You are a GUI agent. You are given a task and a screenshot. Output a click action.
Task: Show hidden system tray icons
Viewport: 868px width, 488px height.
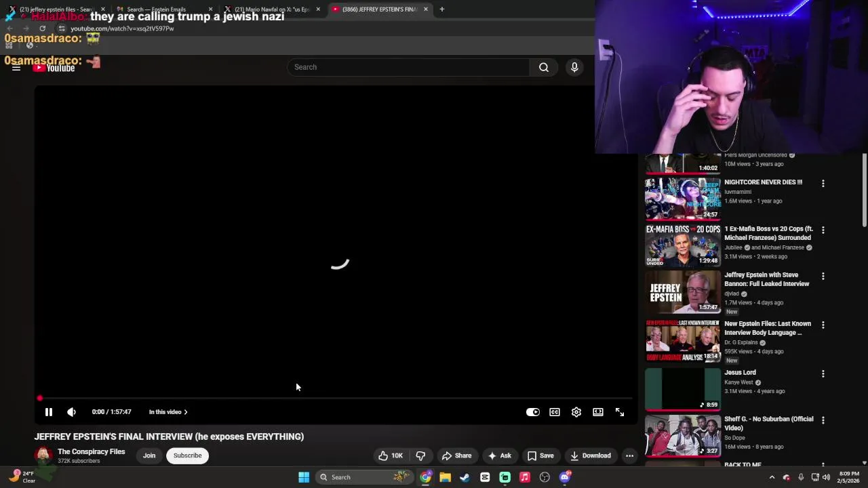[772, 477]
